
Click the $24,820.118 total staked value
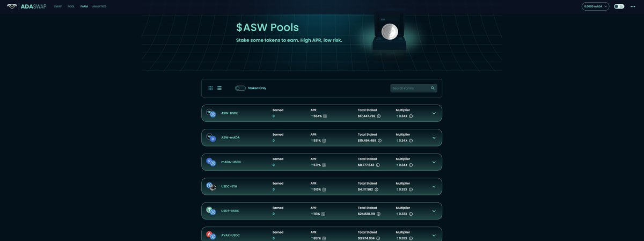[x=367, y=214]
